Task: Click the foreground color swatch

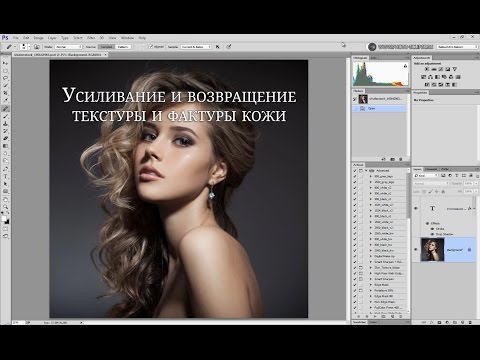Action: tap(4, 219)
